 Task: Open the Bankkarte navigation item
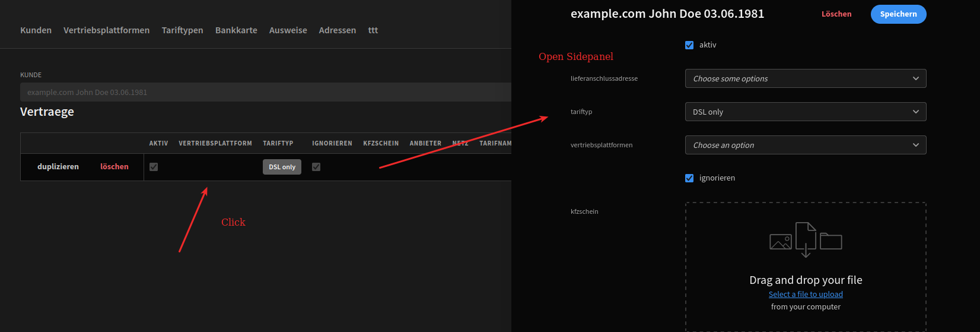pos(236,30)
